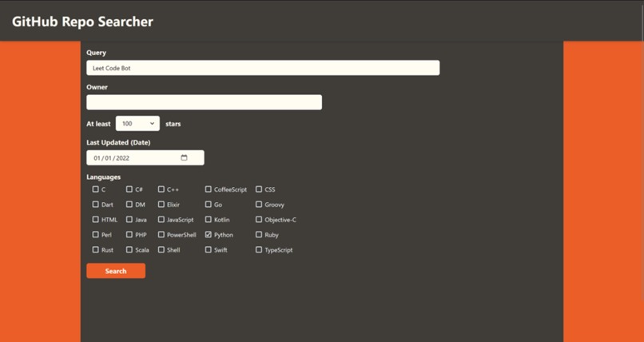
Task: Click the orange Search button
Action: 116,271
